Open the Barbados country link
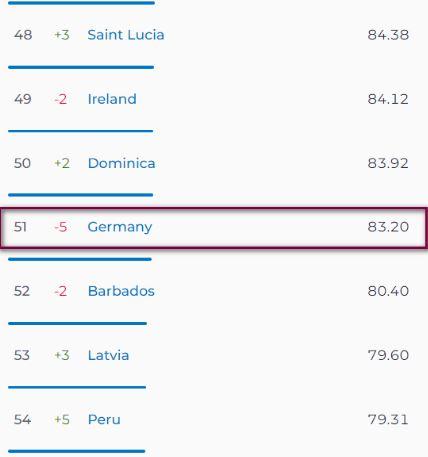Viewport: 428px width, 457px height. 121,291
